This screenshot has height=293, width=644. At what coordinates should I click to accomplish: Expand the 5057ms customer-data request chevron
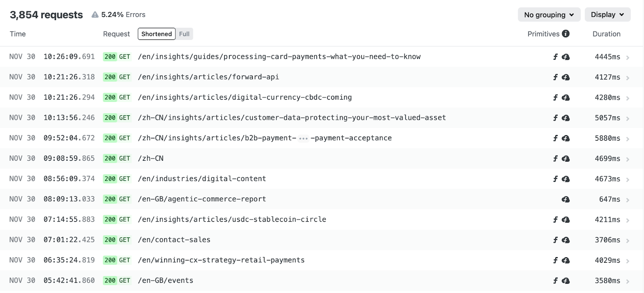[628, 119]
